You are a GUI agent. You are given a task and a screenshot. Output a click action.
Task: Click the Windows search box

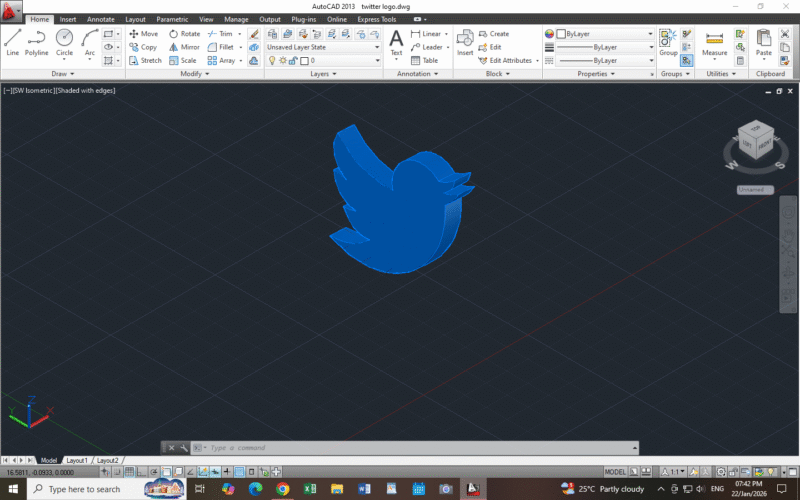click(x=106, y=489)
